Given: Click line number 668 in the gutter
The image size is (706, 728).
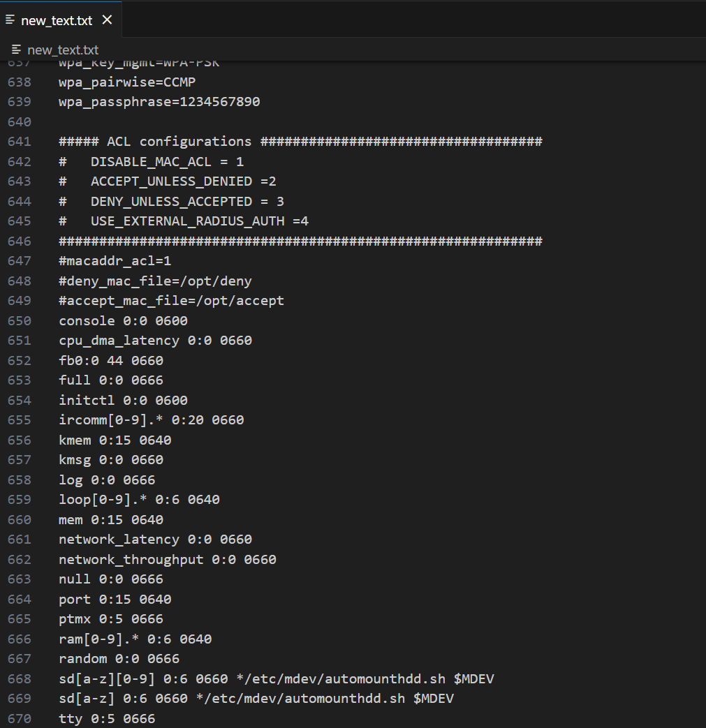Looking at the screenshot, I should (x=20, y=679).
